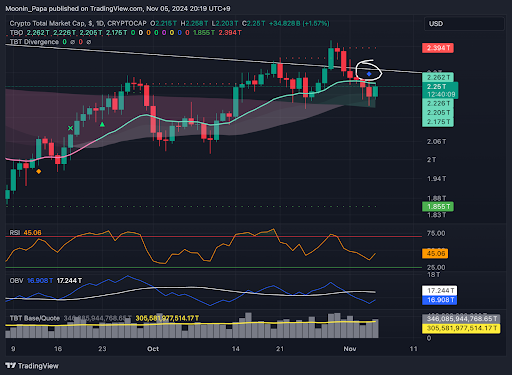The image size is (512, 375).
Task: Click the 14 date label on the time axis
Action: (x=236, y=349)
